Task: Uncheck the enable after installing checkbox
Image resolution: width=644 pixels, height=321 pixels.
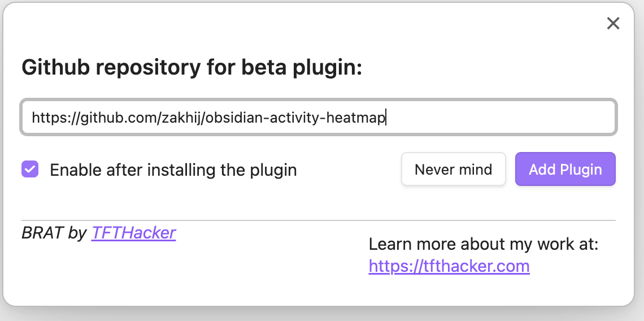Action: [x=30, y=169]
